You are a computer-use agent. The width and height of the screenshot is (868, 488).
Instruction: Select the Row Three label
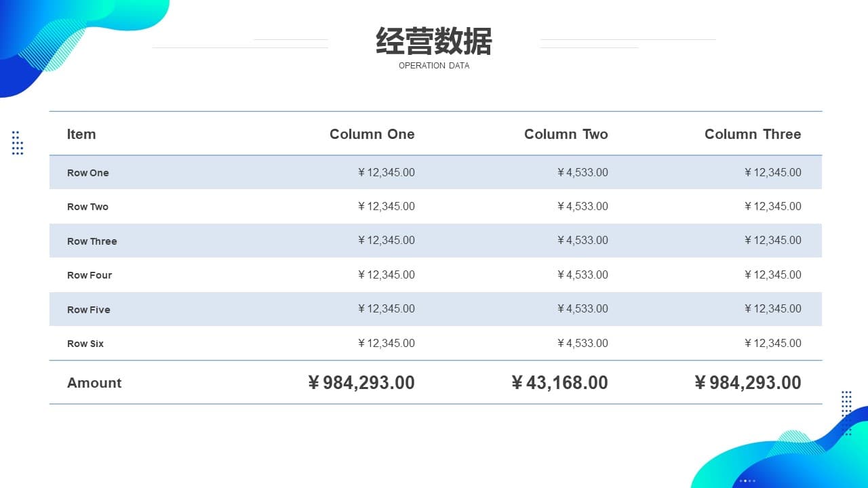coord(92,241)
